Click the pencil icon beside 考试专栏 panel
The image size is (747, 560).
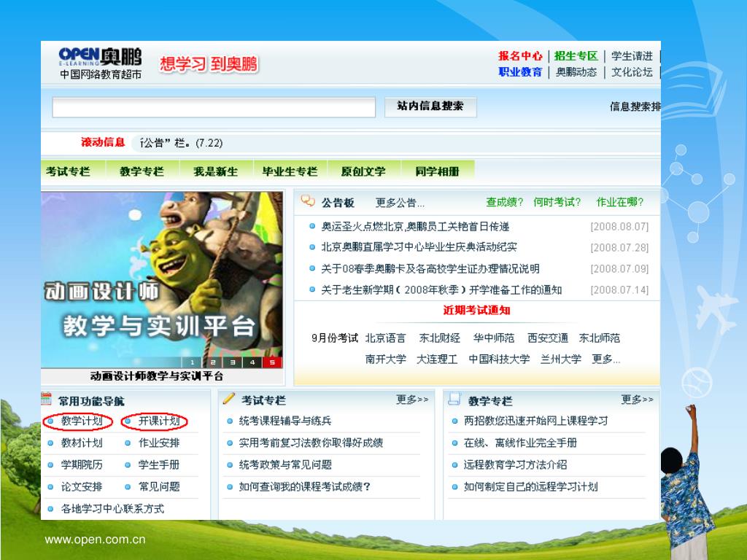click(229, 399)
